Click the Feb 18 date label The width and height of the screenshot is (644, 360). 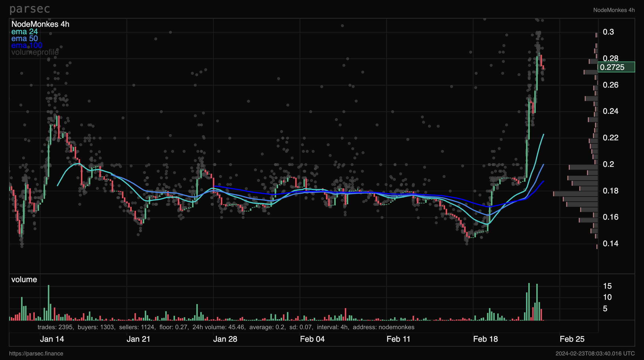[x=485, y=339]
